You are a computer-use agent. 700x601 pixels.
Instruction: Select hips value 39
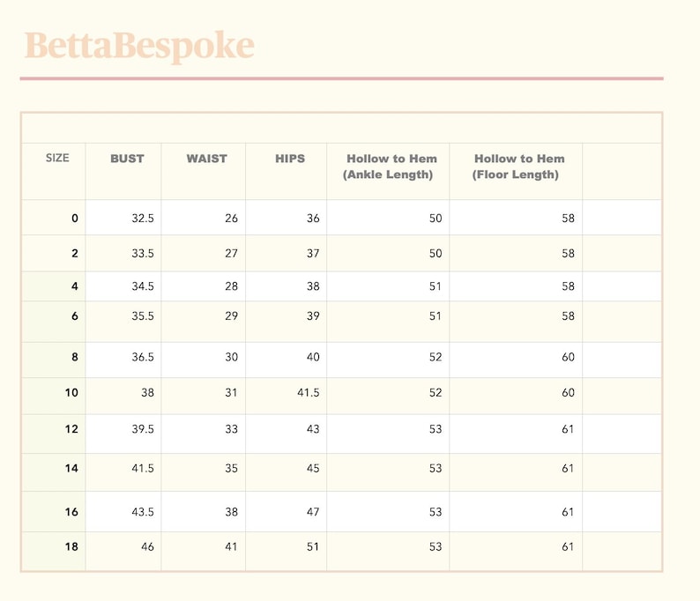[x=313, y=315]
